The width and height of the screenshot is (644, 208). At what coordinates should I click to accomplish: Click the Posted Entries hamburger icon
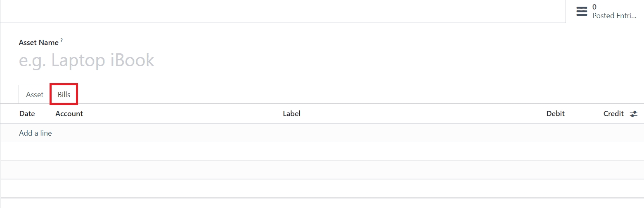(582, 12)
